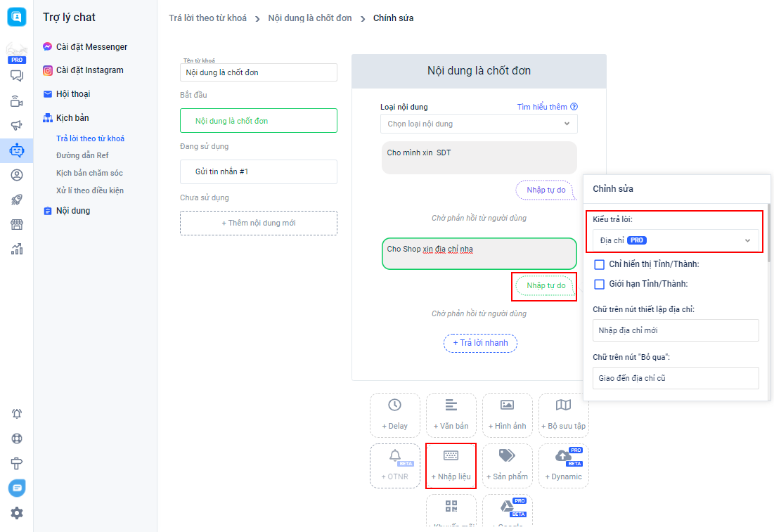Add a Sản phẩm product block
This screenshot has height=532, width=774.
[507, 466]
